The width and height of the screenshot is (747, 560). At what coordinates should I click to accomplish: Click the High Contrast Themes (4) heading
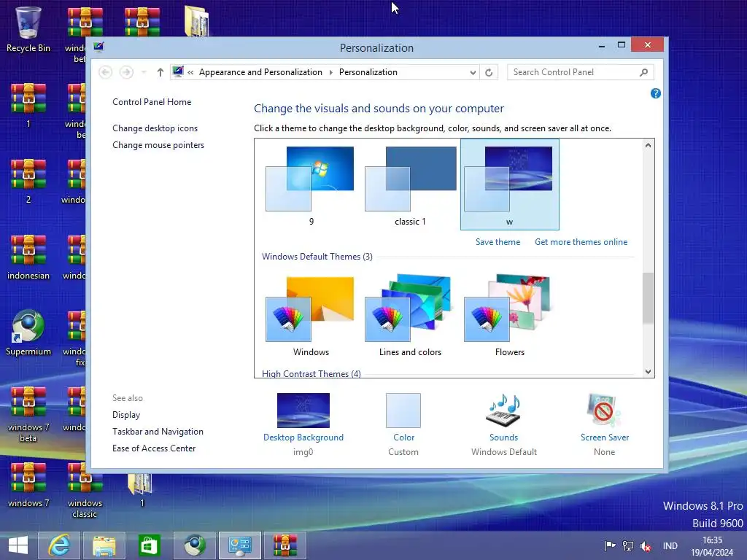tap(311, 373)
